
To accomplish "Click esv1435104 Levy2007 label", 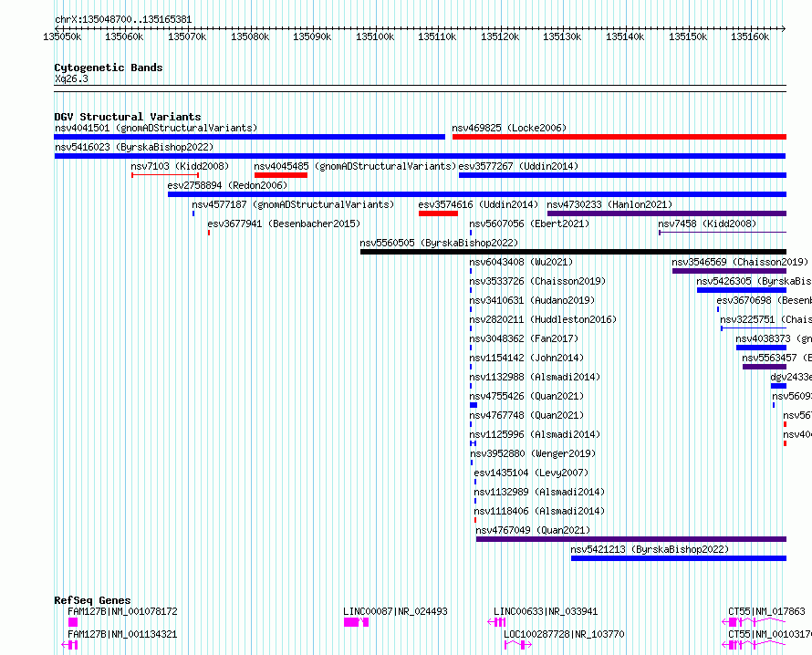I will pyautogui.click(x=531, y=473).
